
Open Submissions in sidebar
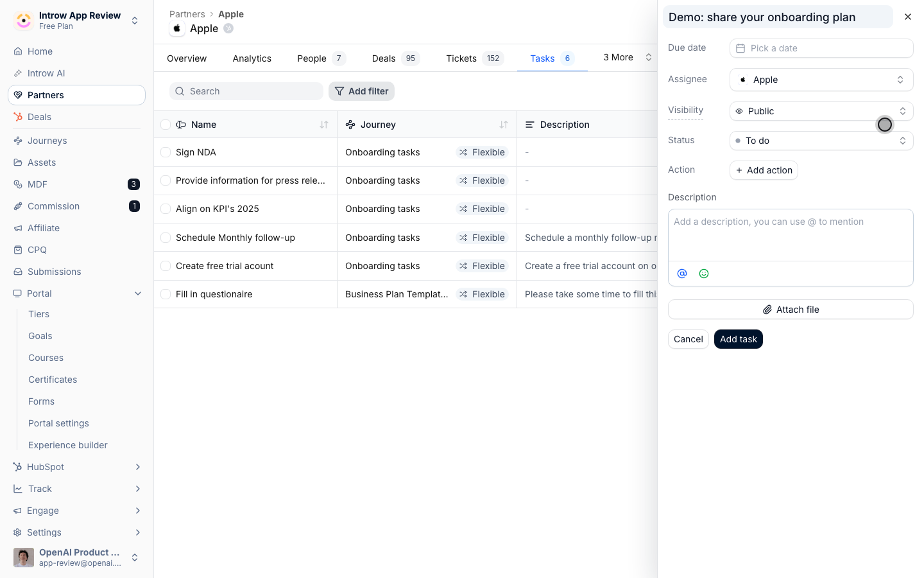[76, 272]
